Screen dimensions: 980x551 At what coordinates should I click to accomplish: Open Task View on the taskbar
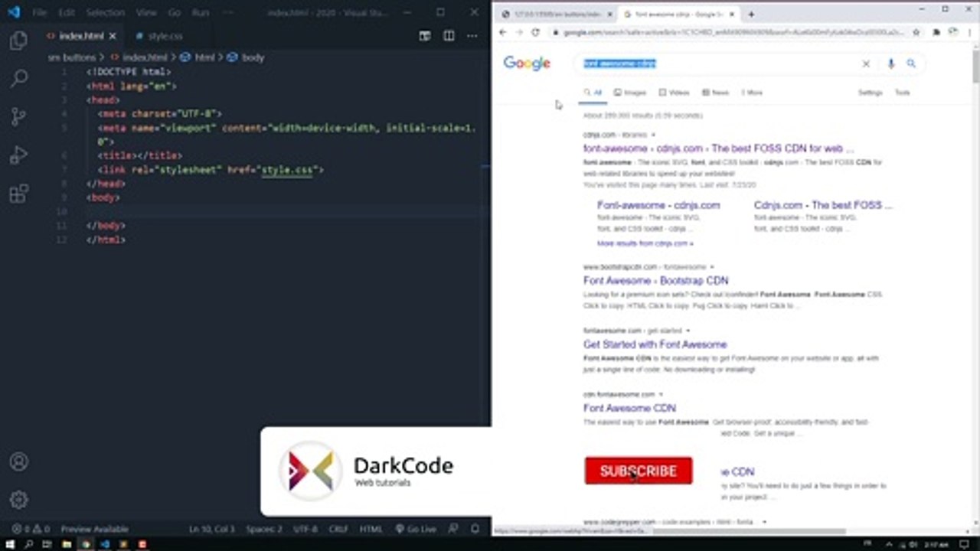point(47,544)
